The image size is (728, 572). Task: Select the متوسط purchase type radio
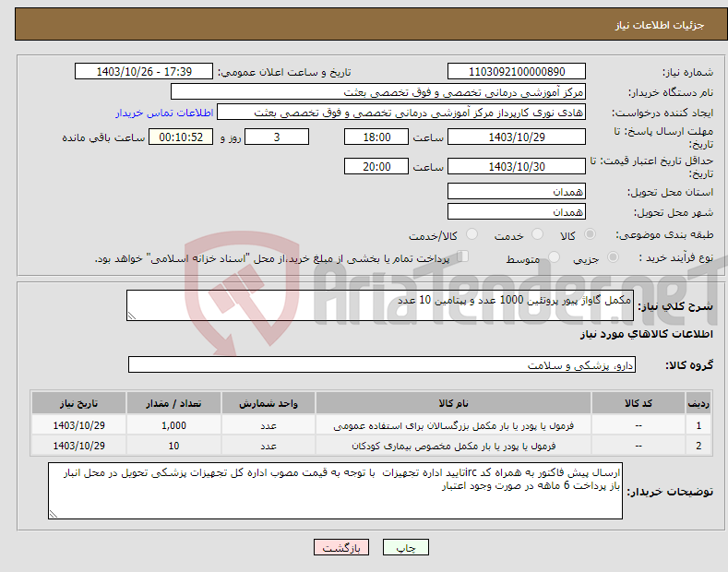554,257
